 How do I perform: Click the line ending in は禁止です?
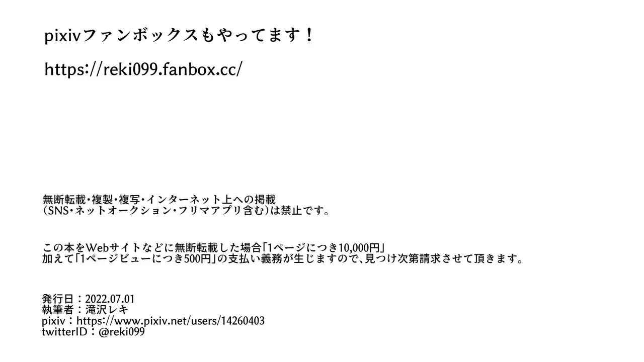[x=187, y=211]
